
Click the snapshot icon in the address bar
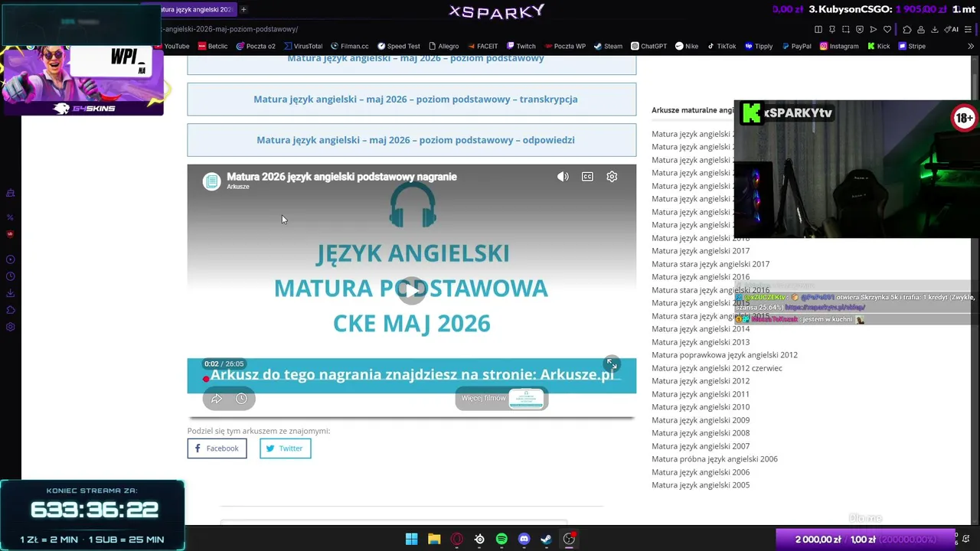click(846, 29)
